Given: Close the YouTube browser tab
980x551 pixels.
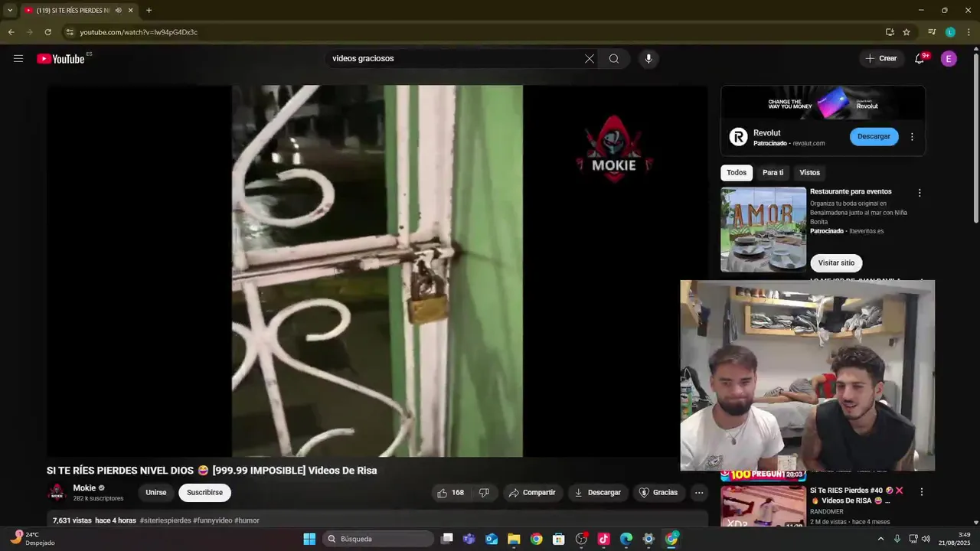Looking at the screenshot, I should 131,11.
